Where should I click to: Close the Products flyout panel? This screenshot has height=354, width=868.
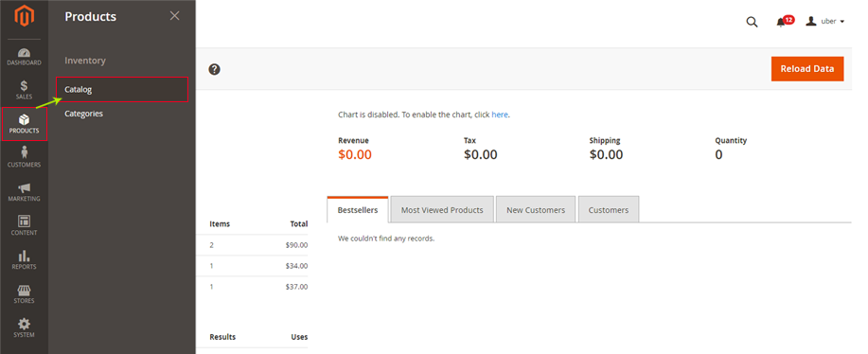(174, 16)
